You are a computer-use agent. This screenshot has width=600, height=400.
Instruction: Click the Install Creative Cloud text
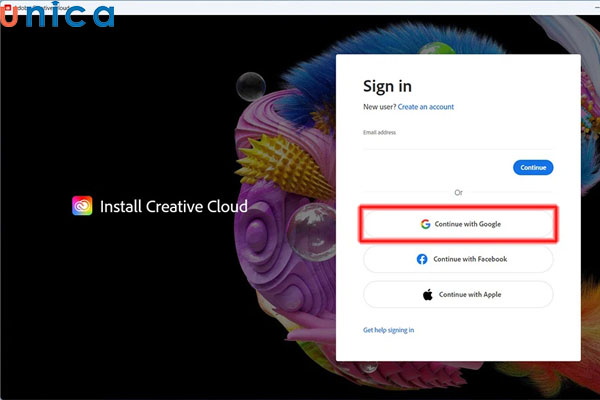coord(173,207)
